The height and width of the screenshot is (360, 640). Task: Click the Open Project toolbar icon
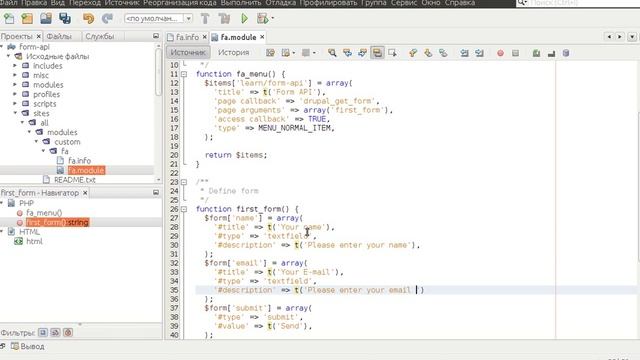tap(46, 18)
